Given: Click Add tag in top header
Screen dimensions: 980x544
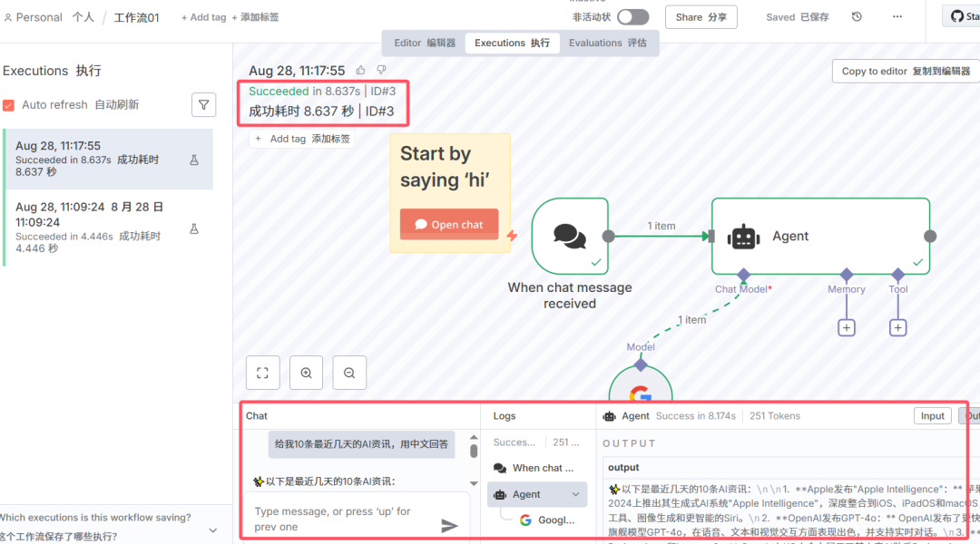Looking at the screenshot, I should 230,17.
